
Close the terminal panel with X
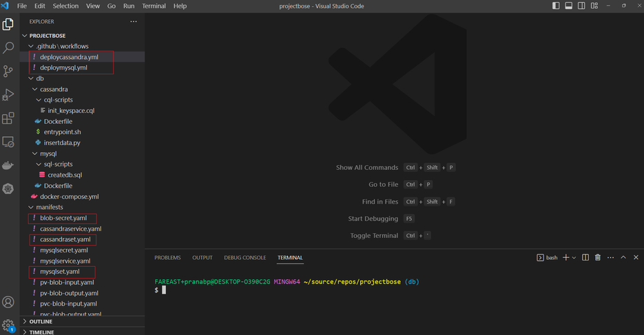pos(636,257)
